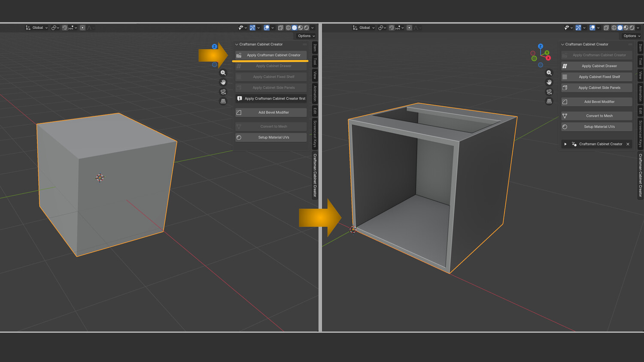Toggle X-ray mode in right viewport header
Screen dimensions: 644x362
coord(606,28)
